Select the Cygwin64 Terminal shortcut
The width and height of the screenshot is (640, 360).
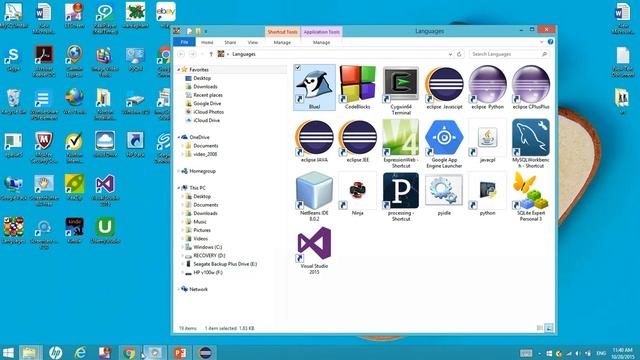401,90
